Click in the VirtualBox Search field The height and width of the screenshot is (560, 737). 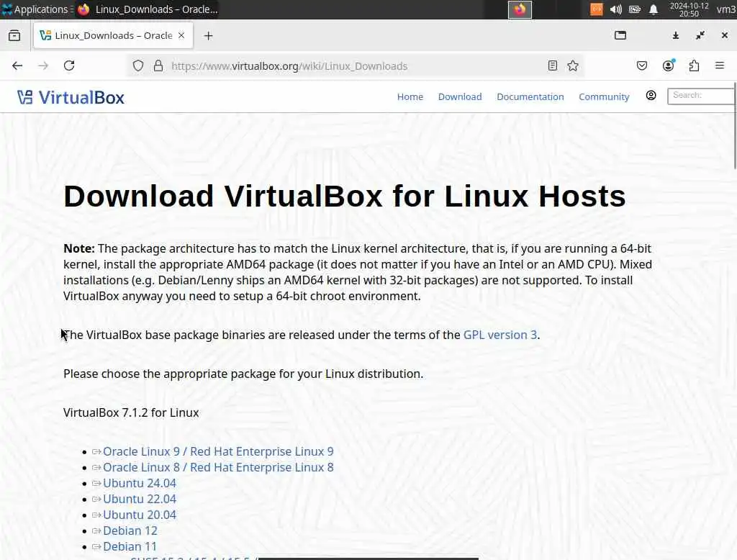coord(700,96)
